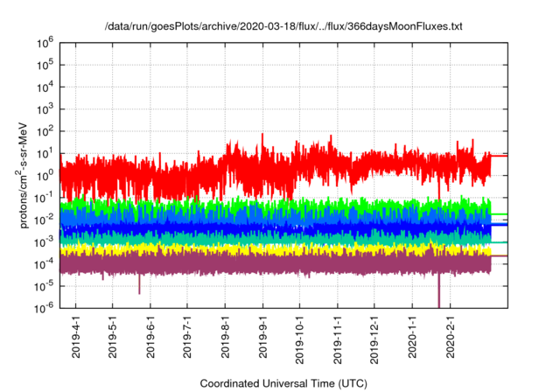This screenshot has height=392, width=560.
Task: Click the 2019-11-1 date tick label
Action: (x=338, y=339)
